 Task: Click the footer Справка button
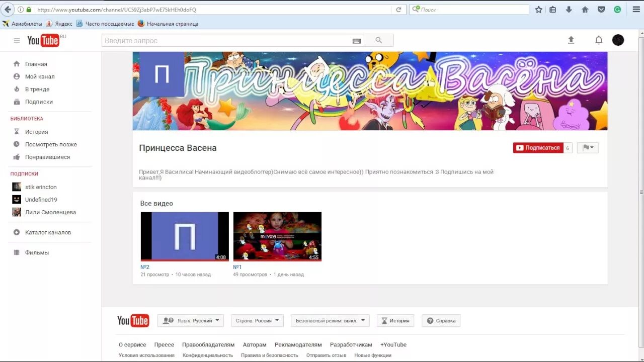tap(441, 321)
